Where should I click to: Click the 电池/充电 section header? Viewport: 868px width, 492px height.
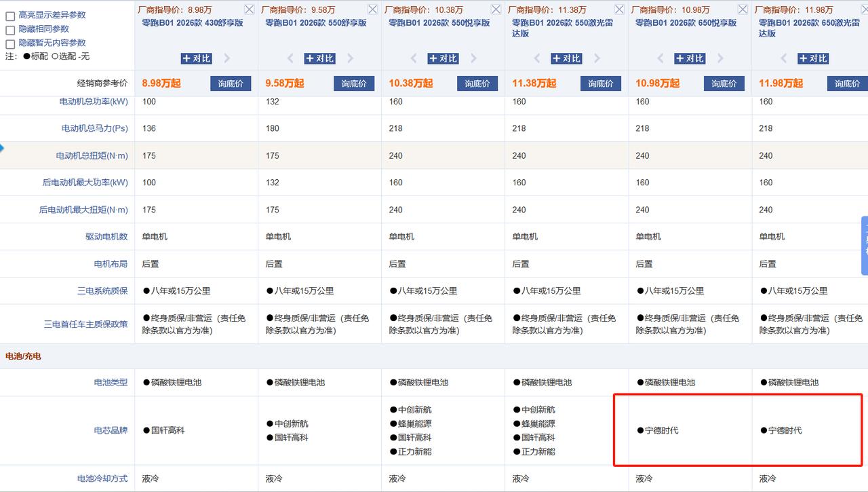click(x=23, y=356)
